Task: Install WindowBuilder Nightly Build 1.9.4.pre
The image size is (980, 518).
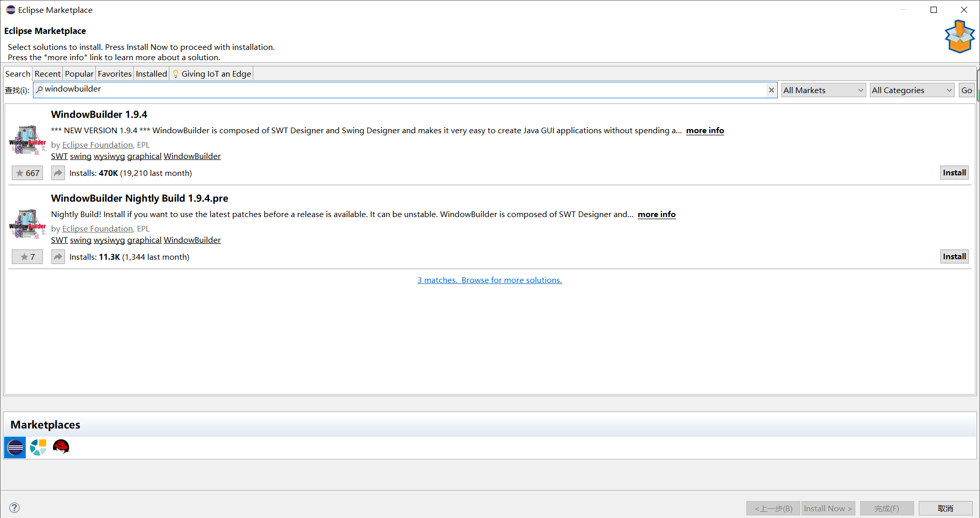Action: tap(954, 257)
